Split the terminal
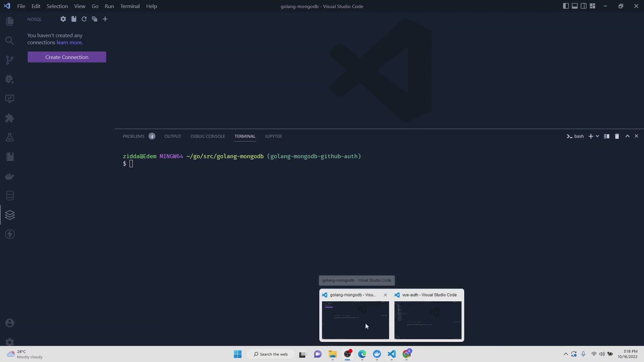 [606, 136]
